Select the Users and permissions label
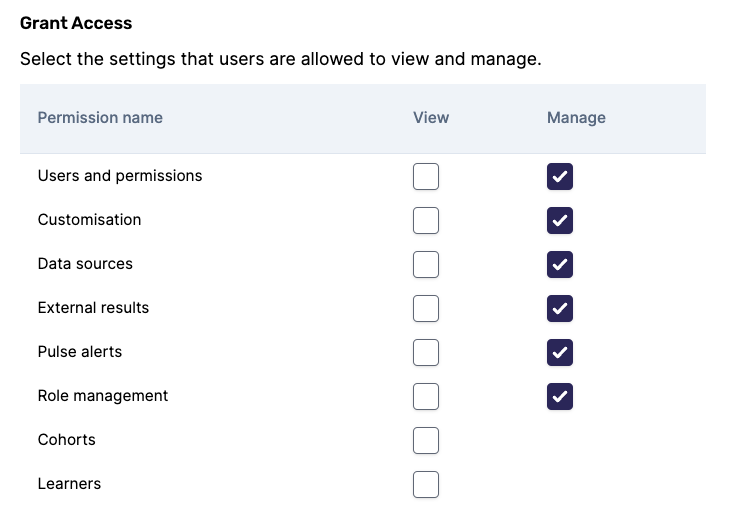This screenshot has height=517, width=729. (x=120, y=176)
